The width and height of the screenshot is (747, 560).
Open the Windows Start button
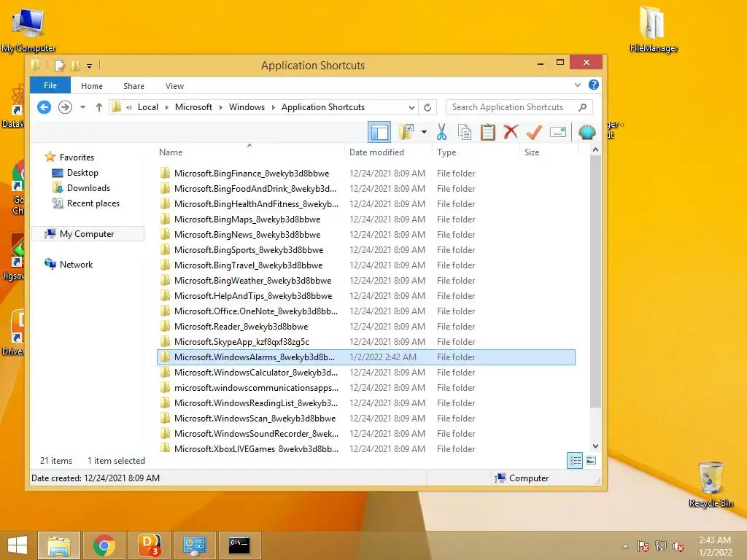(x=18, y=545)
